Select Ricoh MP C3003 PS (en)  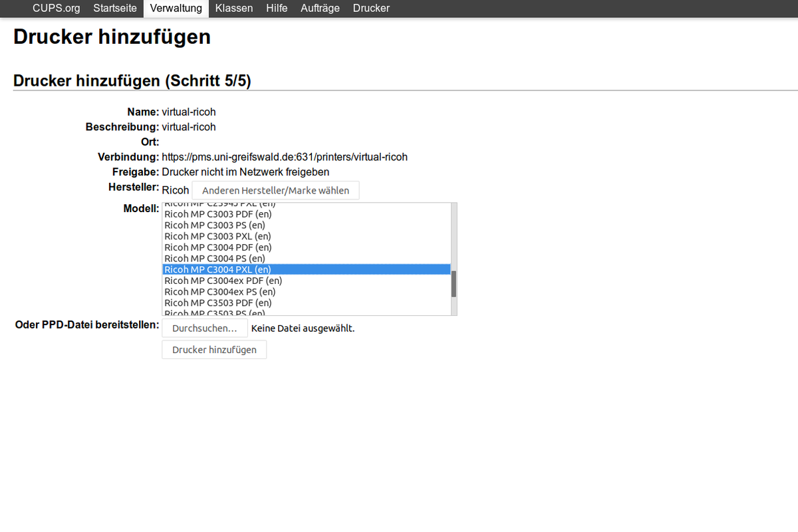pos(215,225)
